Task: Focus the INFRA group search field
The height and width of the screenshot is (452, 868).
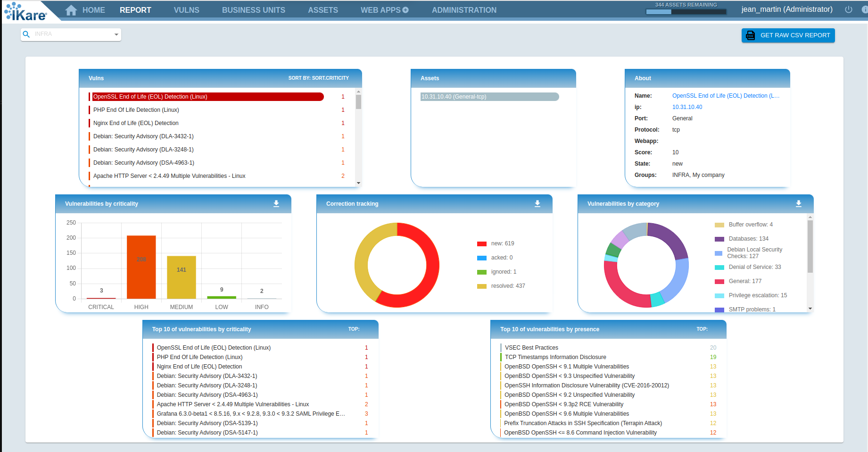Action: pyautogui.click(x=71, y=34)
